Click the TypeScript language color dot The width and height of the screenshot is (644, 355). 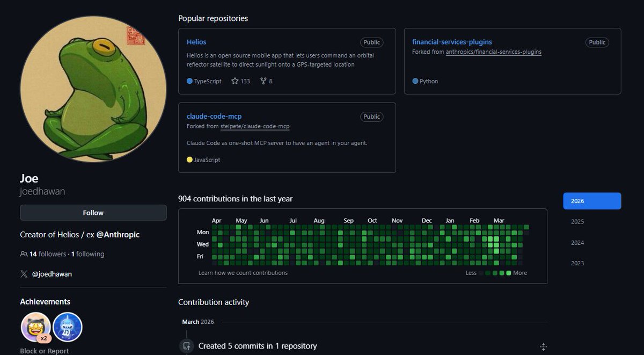(189, 81)
